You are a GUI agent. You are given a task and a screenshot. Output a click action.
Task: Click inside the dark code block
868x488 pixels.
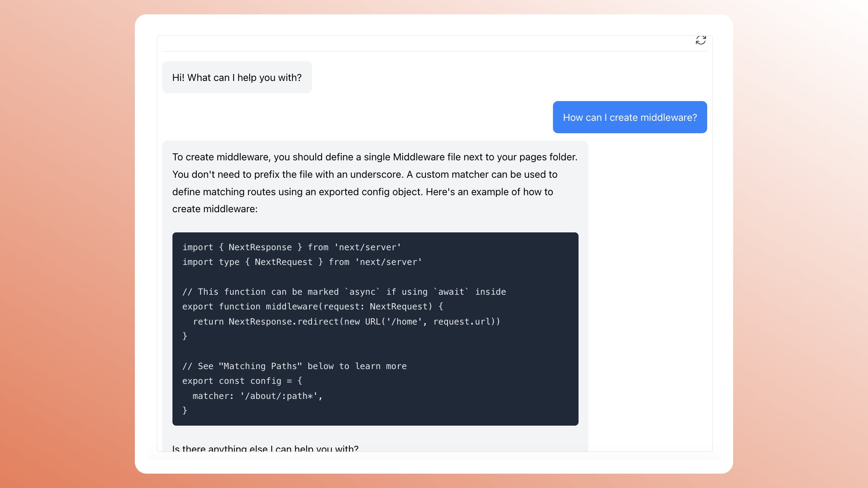[x=375, y=329]
